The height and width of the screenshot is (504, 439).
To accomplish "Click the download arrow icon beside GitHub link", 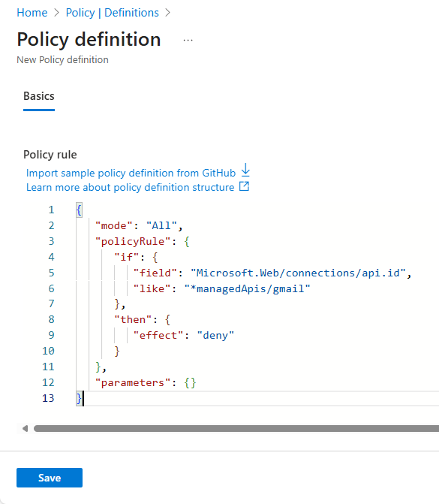I will pyautogui.click(x=245, y=170).
